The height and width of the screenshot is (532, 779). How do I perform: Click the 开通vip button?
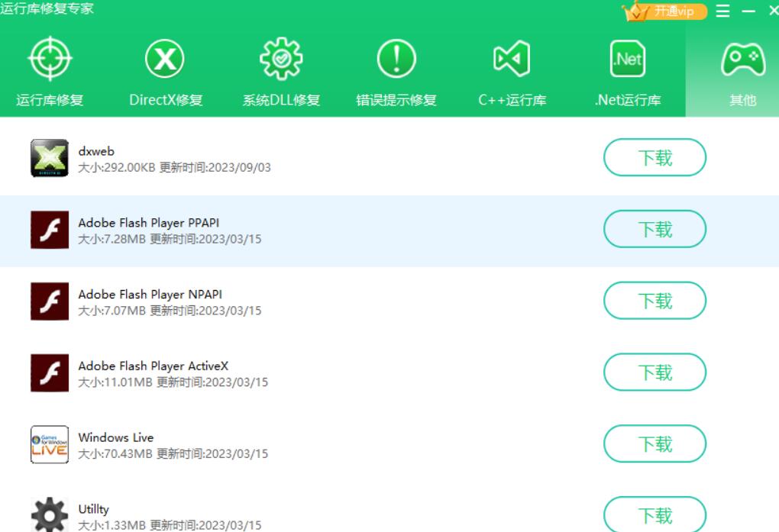click(666, 11)
